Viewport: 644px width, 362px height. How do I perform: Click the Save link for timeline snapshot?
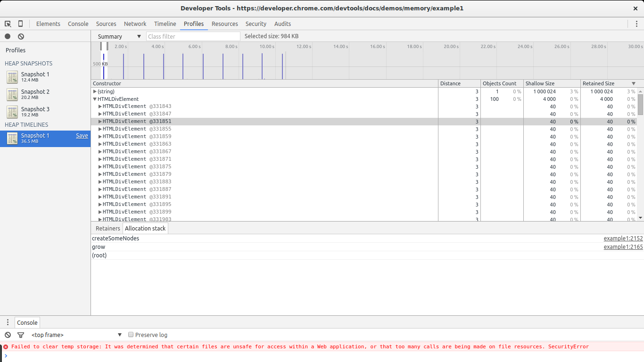(x=82, y=136)
